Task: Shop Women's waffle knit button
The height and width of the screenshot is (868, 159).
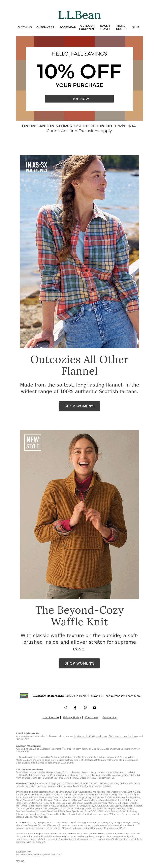Action: 79,663
